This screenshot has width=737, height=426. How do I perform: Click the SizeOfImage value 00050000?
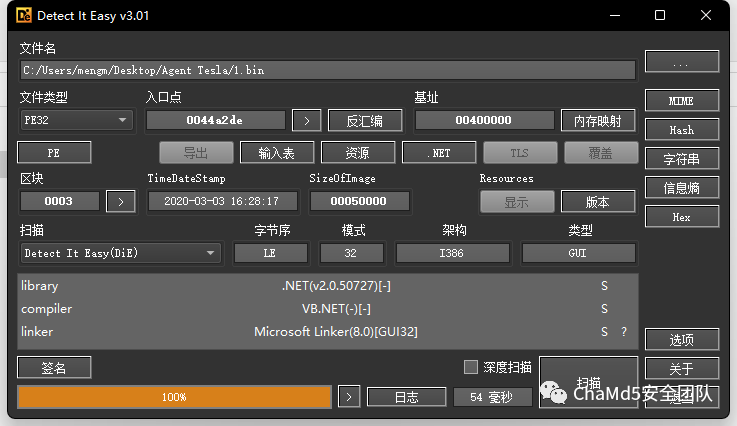(359, 201)
